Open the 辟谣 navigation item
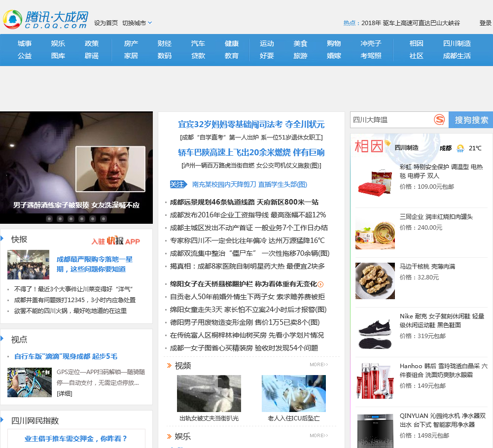493x448 pixels. point(92,56)
